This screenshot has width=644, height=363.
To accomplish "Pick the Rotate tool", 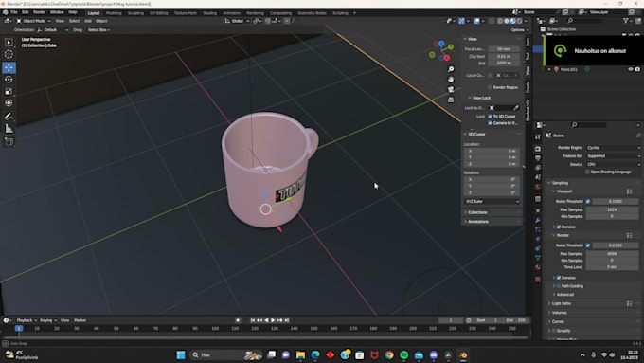I will [x=9, y=80].
